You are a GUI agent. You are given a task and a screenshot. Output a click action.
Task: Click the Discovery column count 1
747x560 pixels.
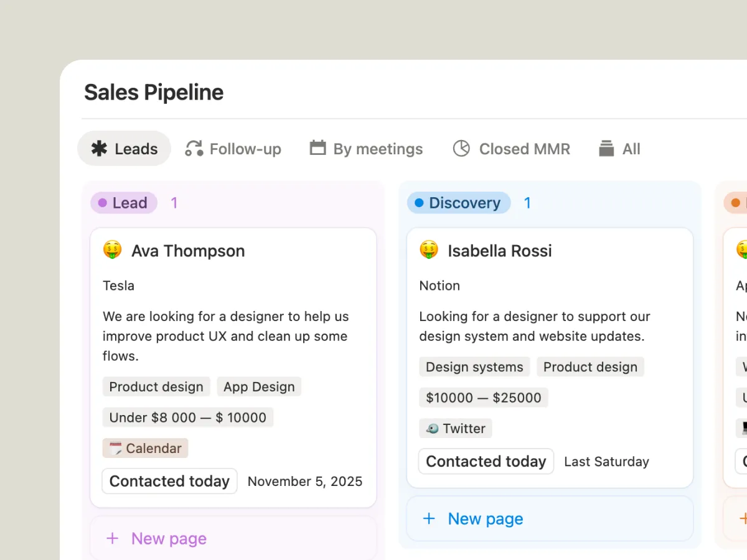pos(527,203)
